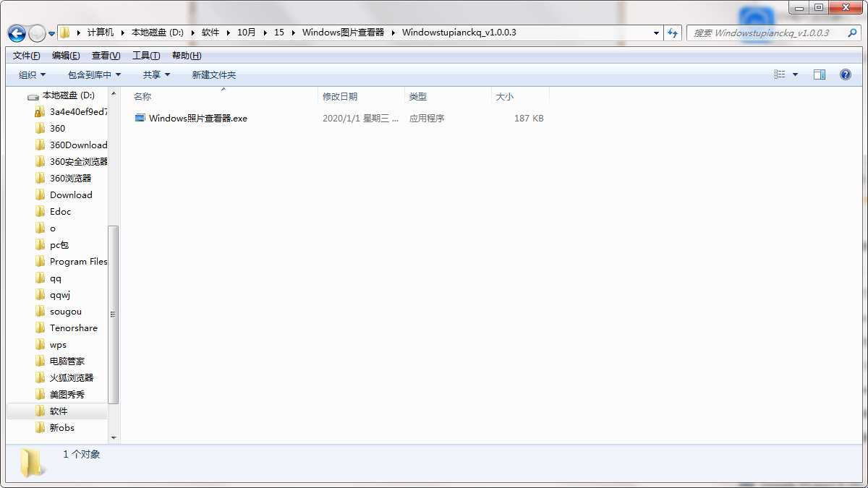Click the 应用程序 type cell
Image resolution: width=868 pixels, height=488 pixels.
[427, 118]
